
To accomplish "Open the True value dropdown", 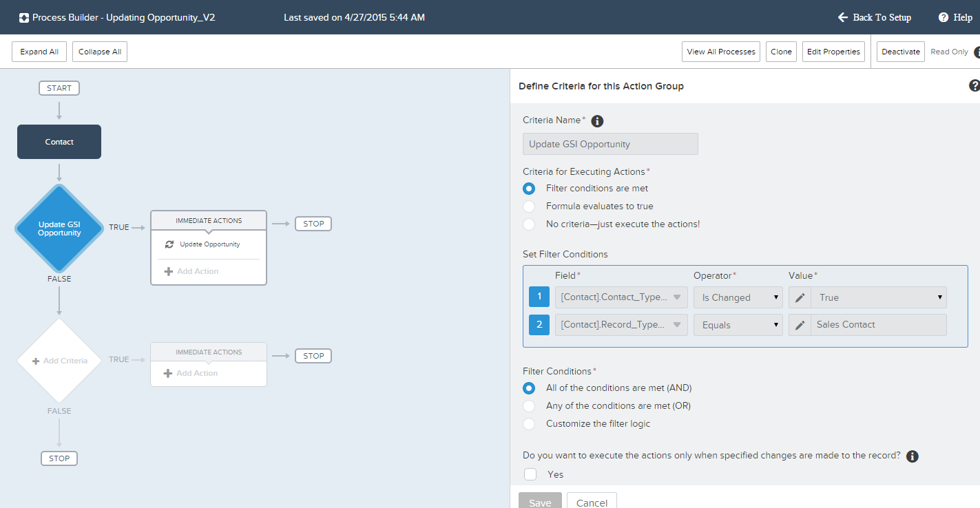I will pos(878,297).
